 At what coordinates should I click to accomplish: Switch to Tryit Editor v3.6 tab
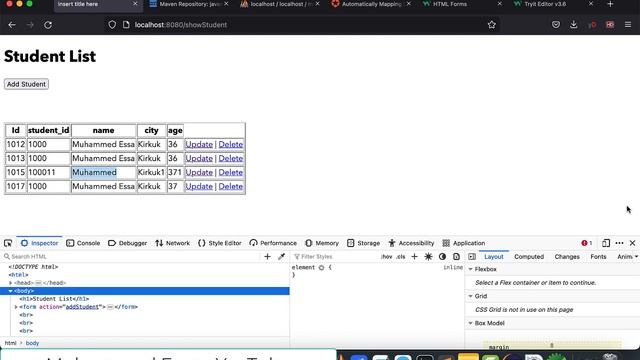(553, 4)
